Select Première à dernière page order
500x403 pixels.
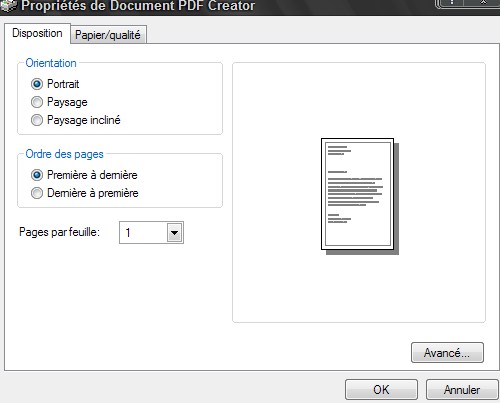tap(37, 175)
